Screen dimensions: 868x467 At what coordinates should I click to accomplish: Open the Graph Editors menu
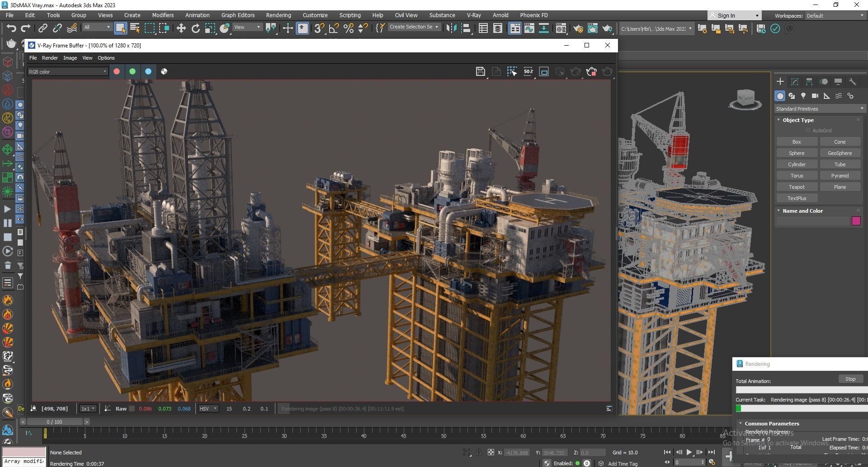[x=238, y=15]
